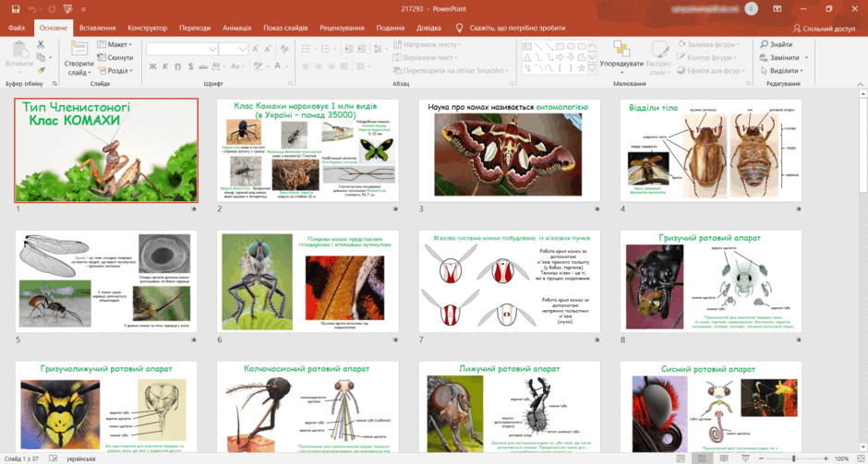Click Знайти find button
868x464 pixels.
(776, 44)
